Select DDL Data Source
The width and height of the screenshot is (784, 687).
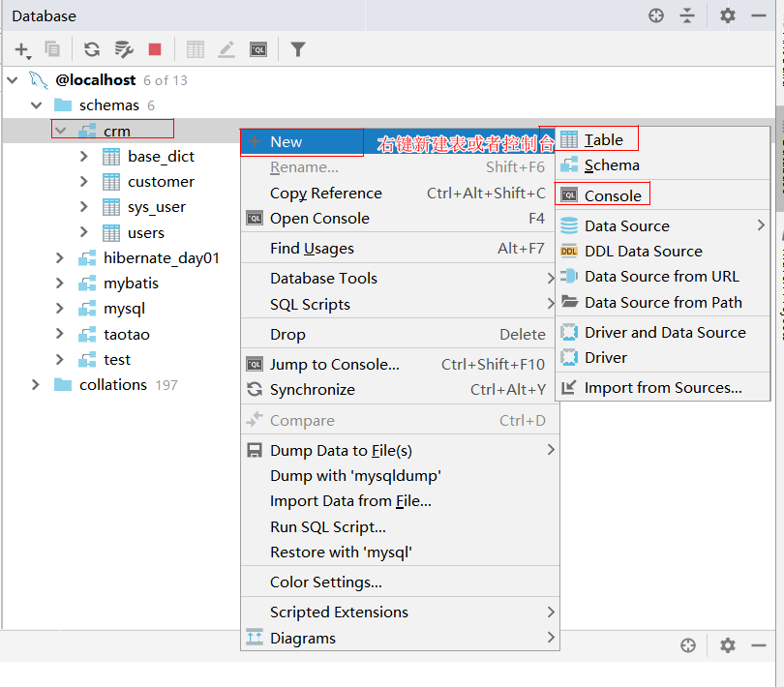662,251
